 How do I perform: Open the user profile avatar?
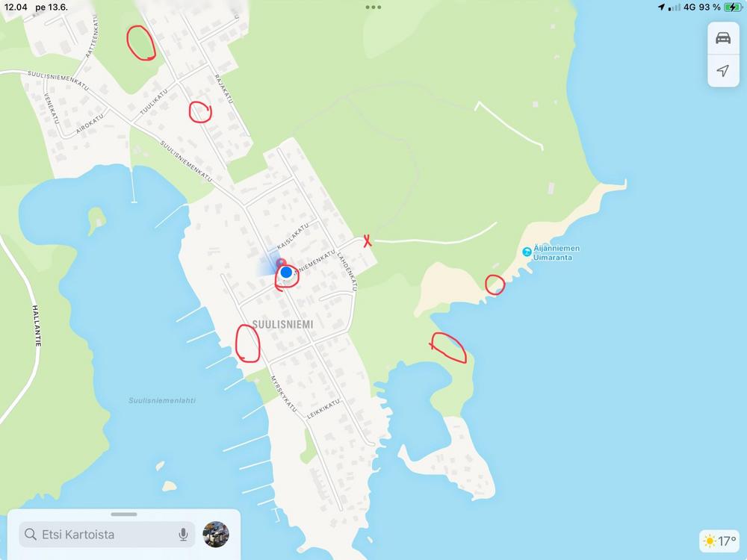tap(216, 535)
